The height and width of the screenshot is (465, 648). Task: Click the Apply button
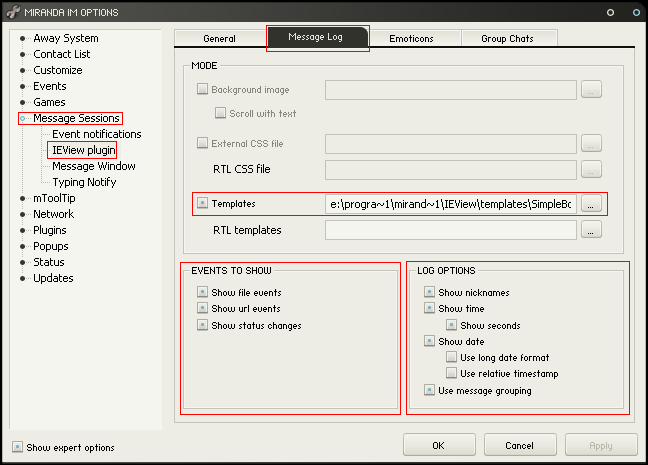tap(601, 445)
